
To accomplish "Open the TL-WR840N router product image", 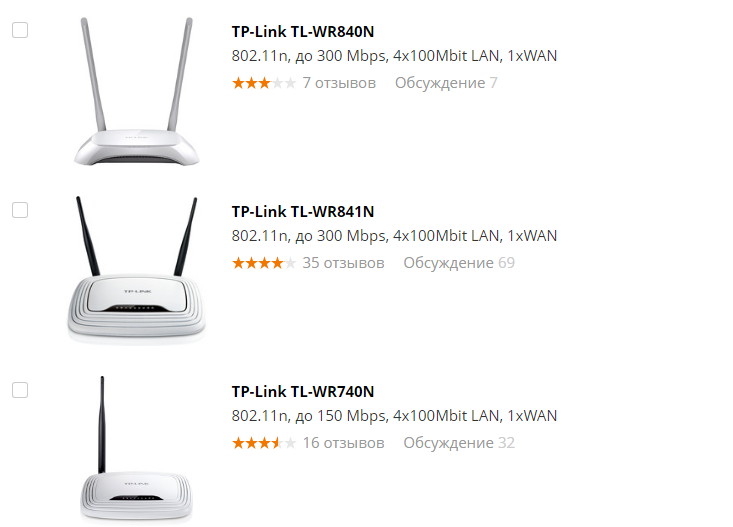I will point(137,91).
